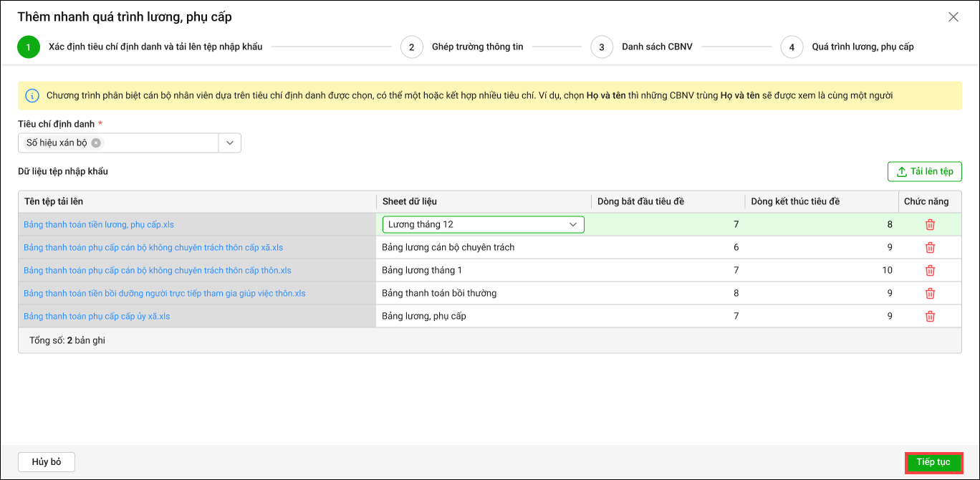Close the Thêm nhanh dialog
Screen dimensions: 980x480
coord(953,17)
